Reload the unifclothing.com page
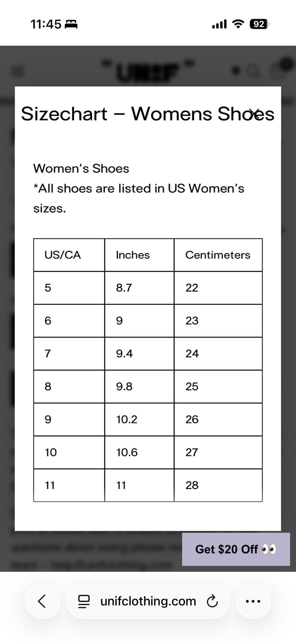The width and height of the screenshot is (296, 644). point(212,601)
